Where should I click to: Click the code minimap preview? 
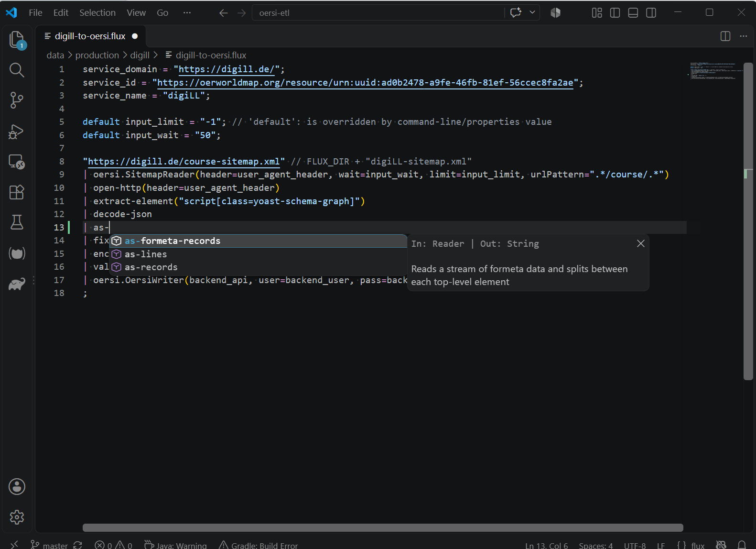click(715, 71)
